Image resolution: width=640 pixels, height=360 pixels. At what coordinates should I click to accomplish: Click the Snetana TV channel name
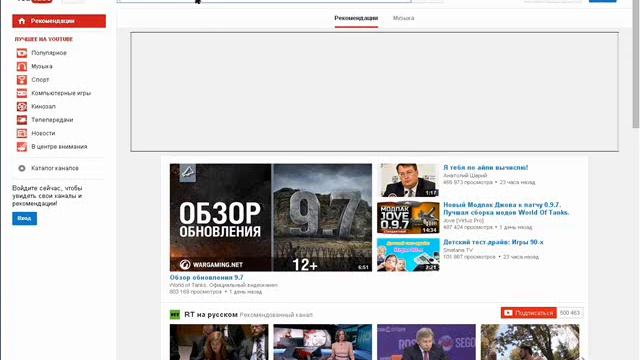click(458, 250)
